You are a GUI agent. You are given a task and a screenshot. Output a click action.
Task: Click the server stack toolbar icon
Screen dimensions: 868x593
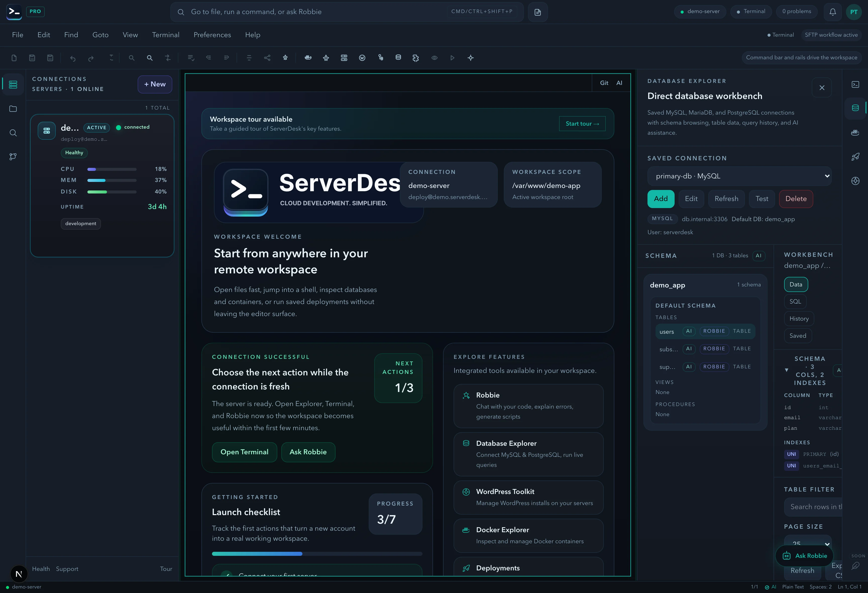coord(344,58)
